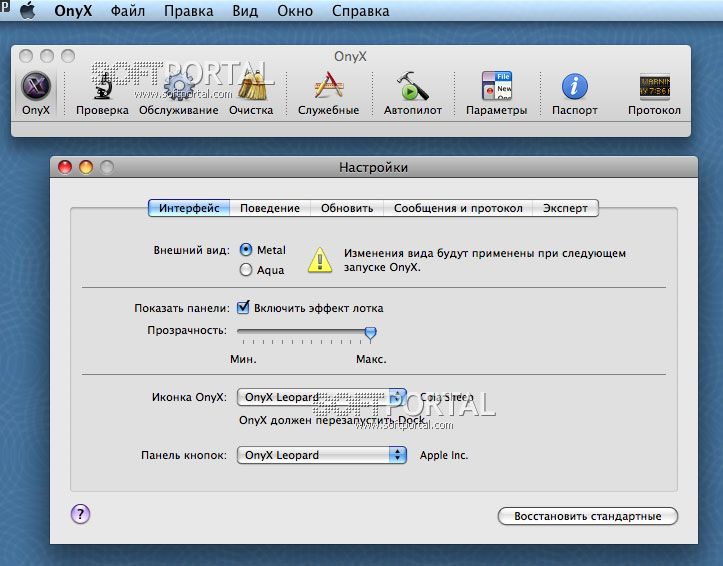Screen dimensions: 723x566
Task: Open the Протокол log icon
Action: [654, 94]
